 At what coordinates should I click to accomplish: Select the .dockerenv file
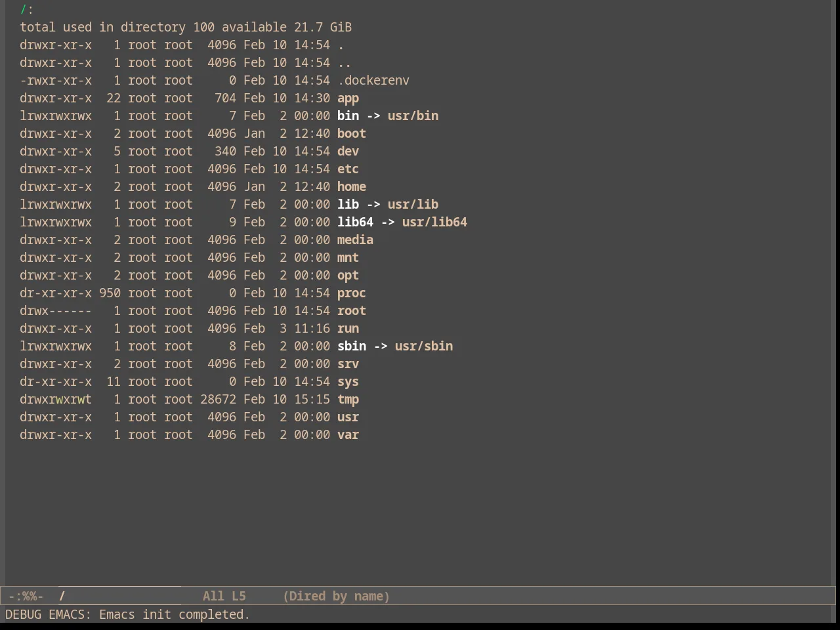[x=373, y=81]
